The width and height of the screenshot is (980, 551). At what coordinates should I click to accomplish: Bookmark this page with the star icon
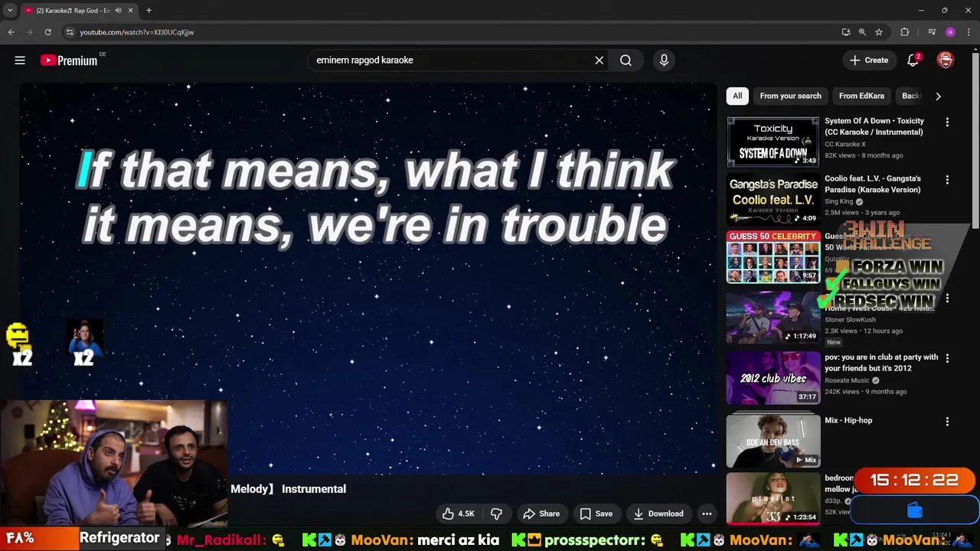pyautogui.click(x=879, y=32)
